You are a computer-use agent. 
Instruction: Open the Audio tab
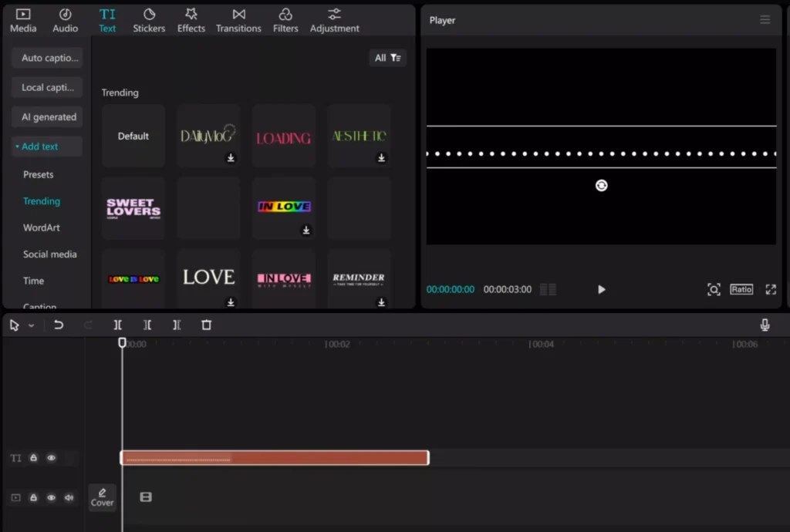click(65, 21)
